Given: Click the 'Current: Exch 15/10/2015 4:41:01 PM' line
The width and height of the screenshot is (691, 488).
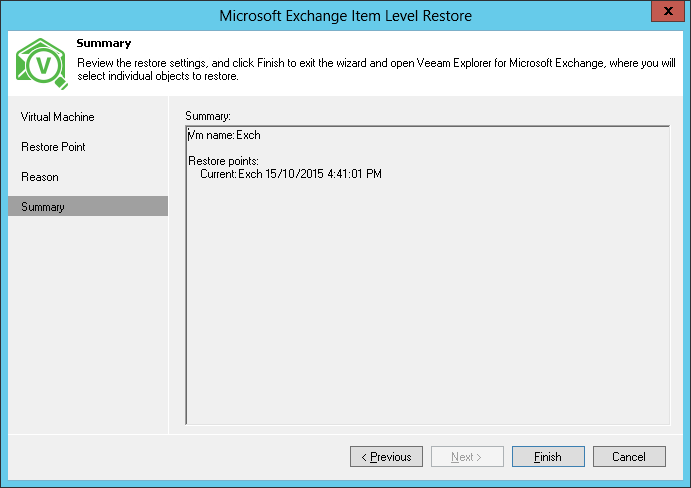Looking at the screenshot, I should tap(291, 174).
